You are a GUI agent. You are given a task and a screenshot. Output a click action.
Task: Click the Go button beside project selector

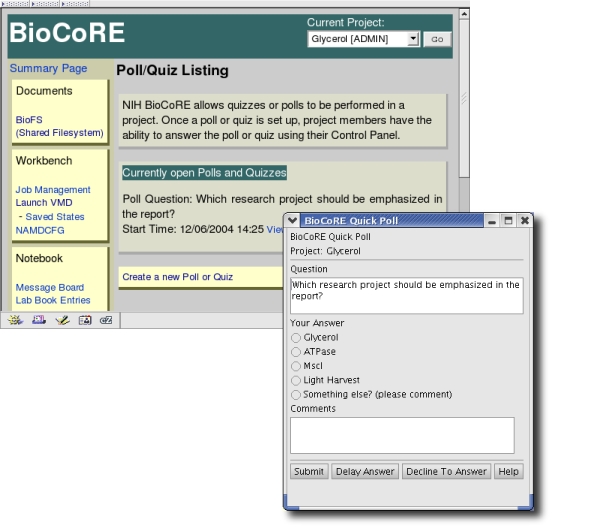point(437,39)
